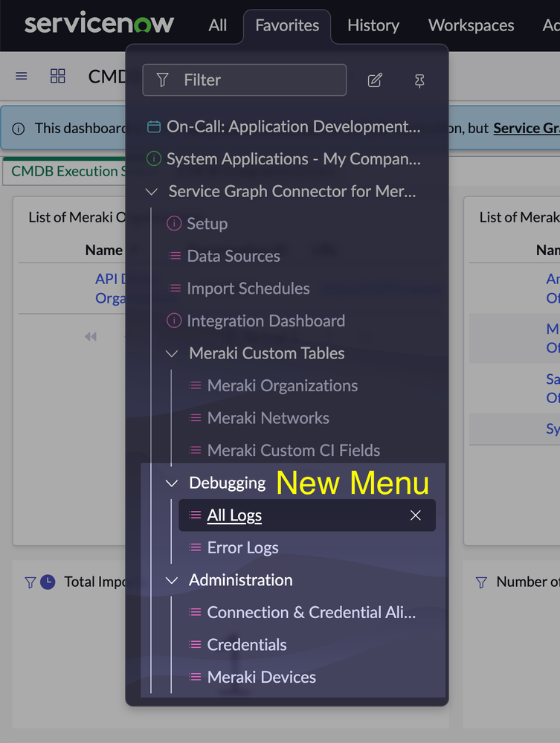Screen dimensions: 560x743
Task: Click filter icon beside Total Imports widget
Action: click(30, 582)
